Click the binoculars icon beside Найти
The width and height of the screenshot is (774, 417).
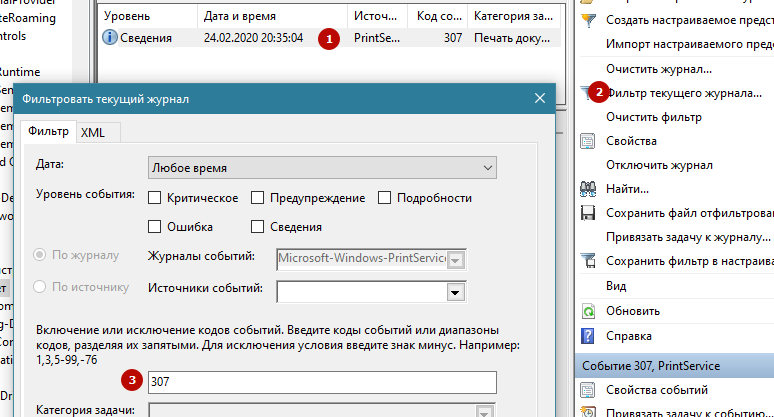[x=589, y=189]
